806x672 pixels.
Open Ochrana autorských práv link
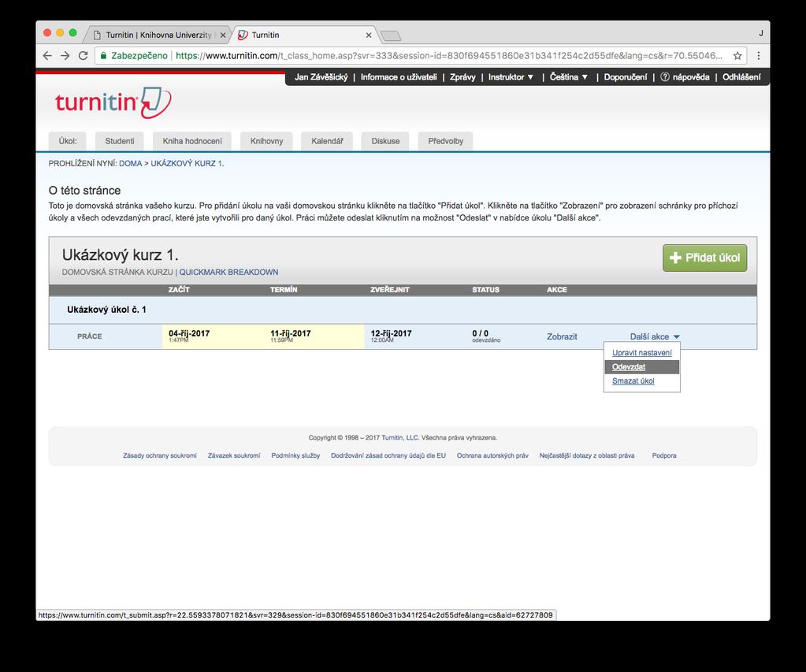[x=492, y=455]
